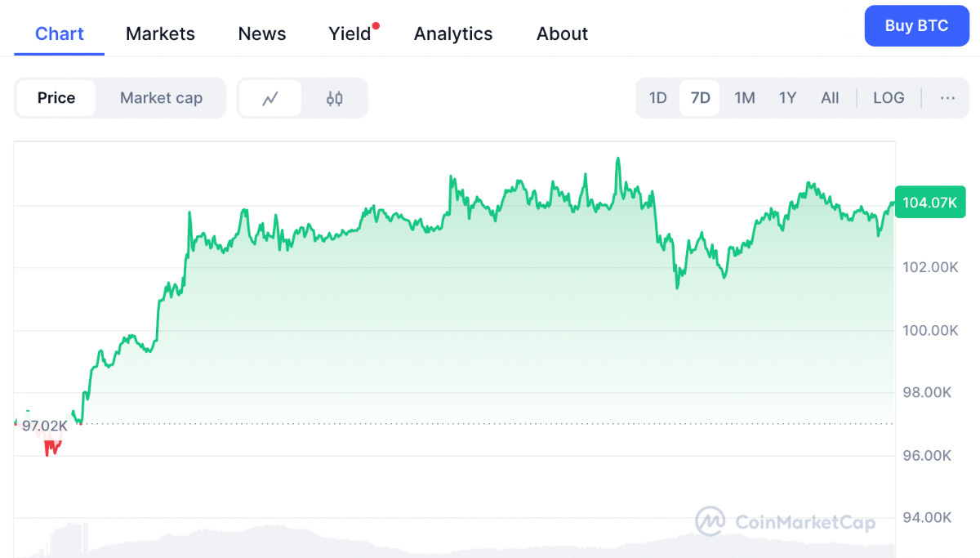This screenshot has width=980, height=558.
Task: Set chart range to 1M
Action: (x=744, y=98)
